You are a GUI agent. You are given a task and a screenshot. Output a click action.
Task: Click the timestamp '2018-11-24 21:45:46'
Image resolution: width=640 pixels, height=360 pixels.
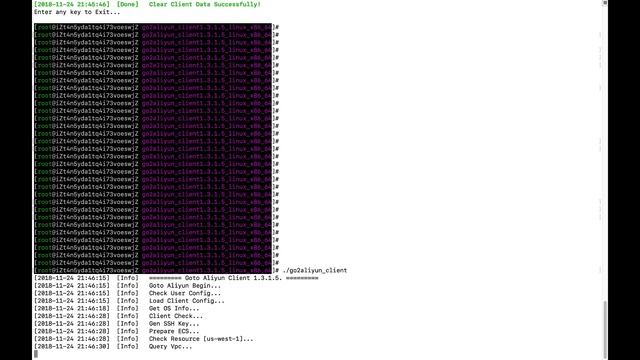coord(72,4)
